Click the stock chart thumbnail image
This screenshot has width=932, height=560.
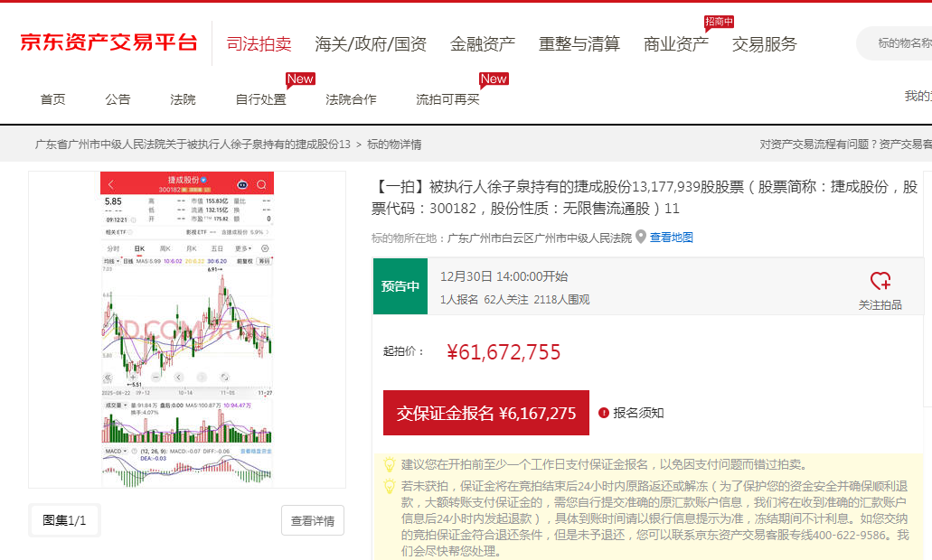[x=186, y=330]
